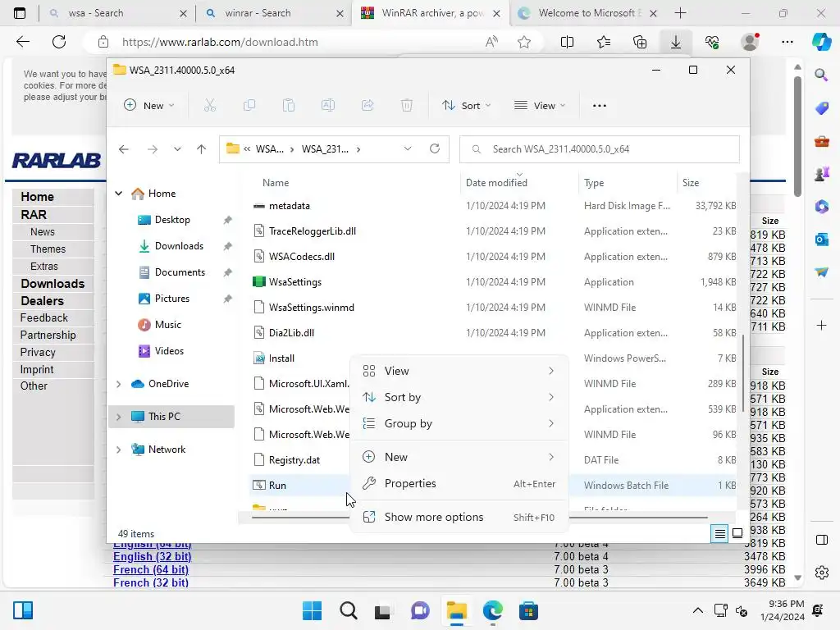Show hidden system tray icons chevron
This screenshot has width=840, height=630.
click(697, 610)
